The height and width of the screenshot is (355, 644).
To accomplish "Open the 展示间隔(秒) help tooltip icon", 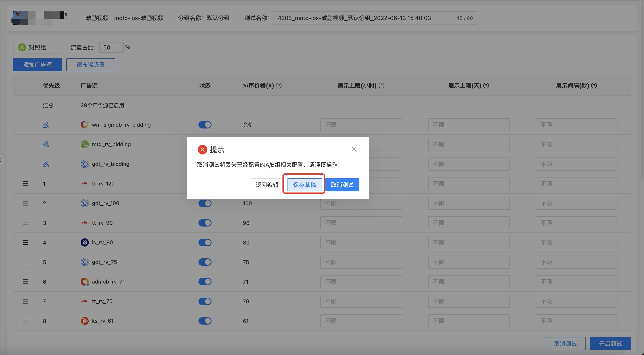I will (594, 86).
